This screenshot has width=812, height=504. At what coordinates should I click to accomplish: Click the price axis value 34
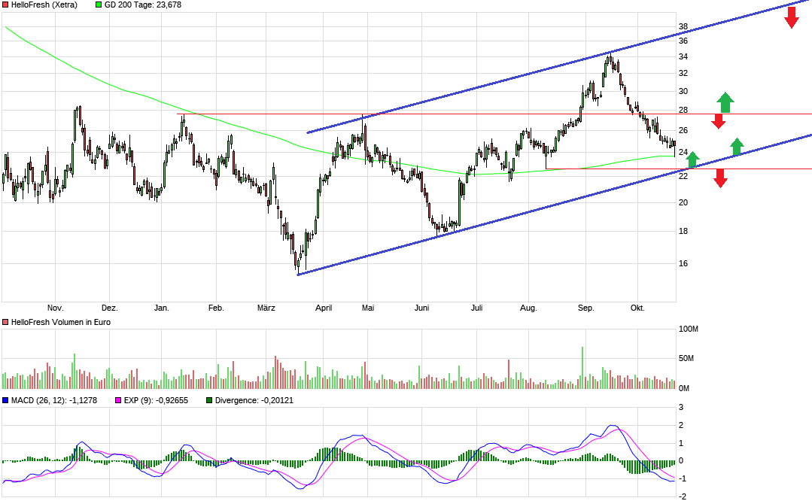[683, 57]
